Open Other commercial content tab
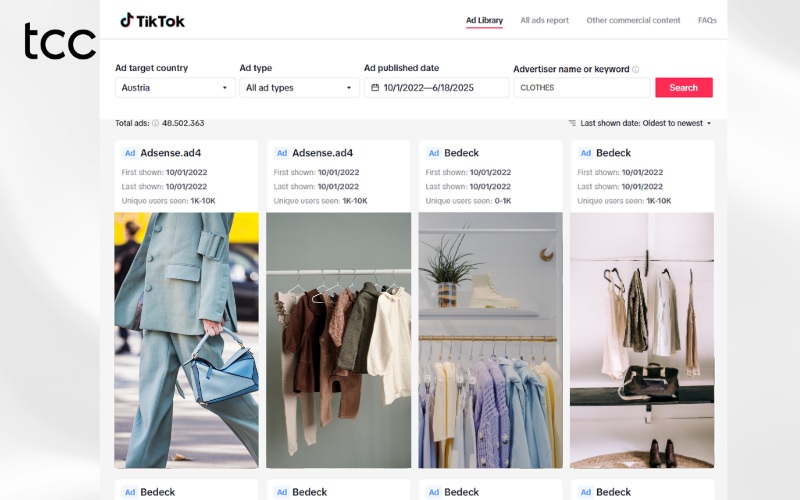The width and height of the screenshot is (800, 500). coord(633,20)
